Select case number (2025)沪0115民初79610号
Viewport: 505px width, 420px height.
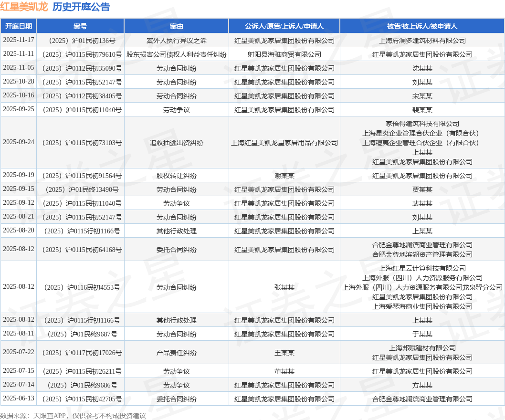point(80,54)
